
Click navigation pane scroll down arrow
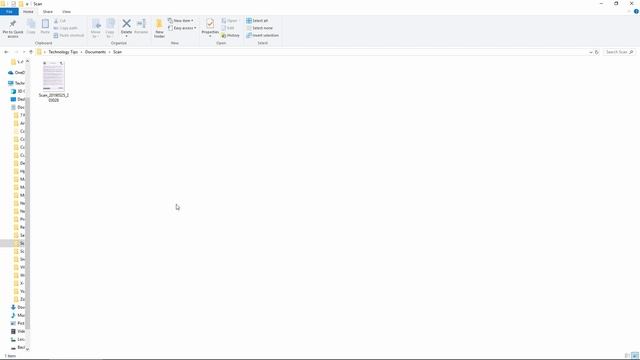pos(27,349)
